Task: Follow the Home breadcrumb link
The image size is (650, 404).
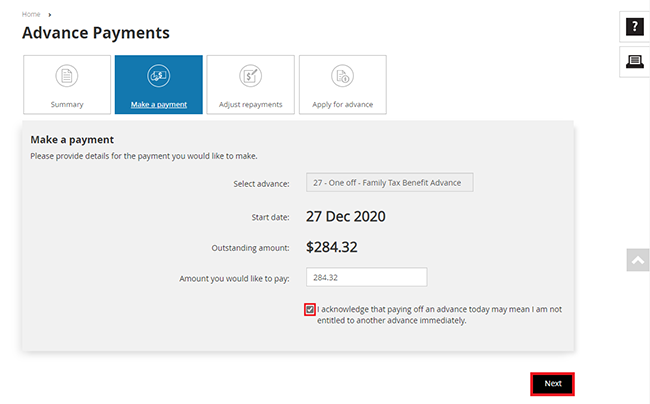Action: pos(31,15)
